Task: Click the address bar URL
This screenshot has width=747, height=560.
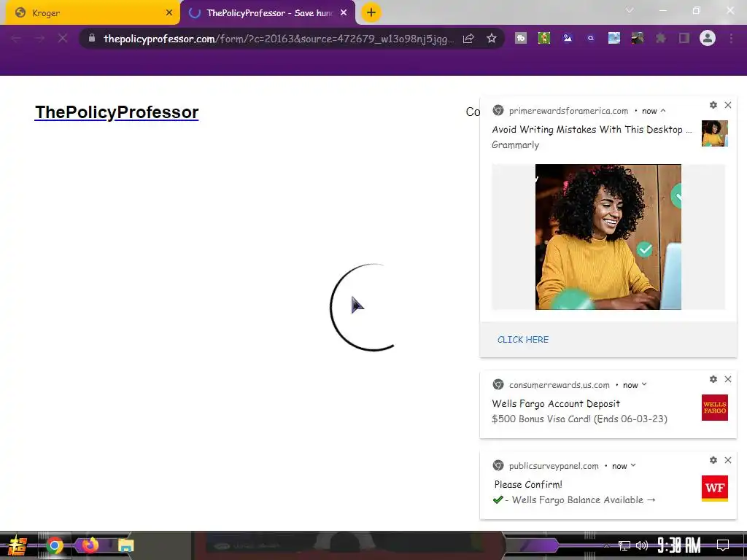Action: pyautogui.click(x=279, y=39)
